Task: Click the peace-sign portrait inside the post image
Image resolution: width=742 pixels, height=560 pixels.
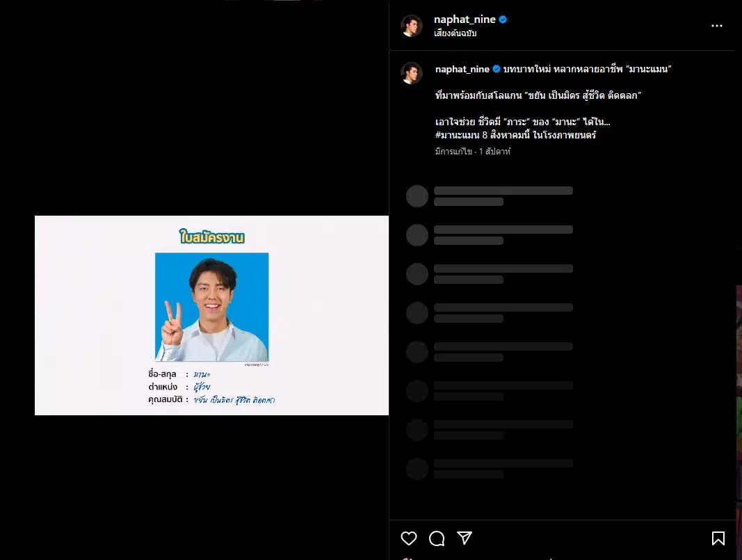Action: pyautogui.click(x=212, y=307)
